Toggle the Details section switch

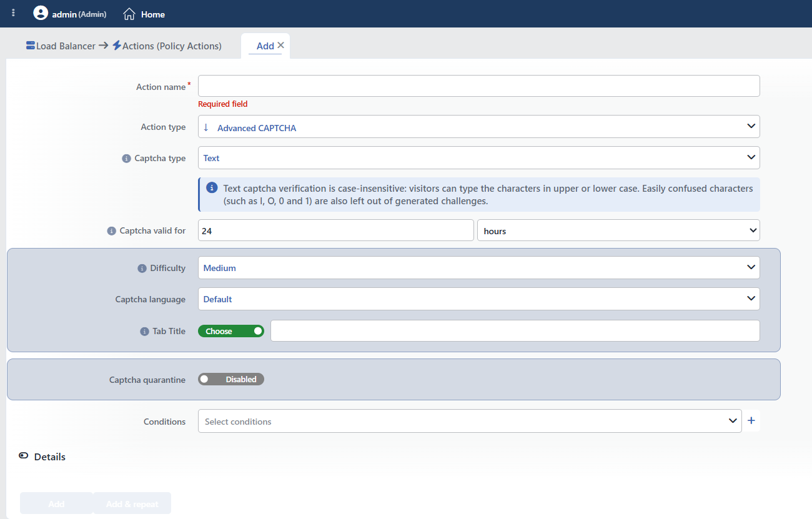[x=24, y=457]
